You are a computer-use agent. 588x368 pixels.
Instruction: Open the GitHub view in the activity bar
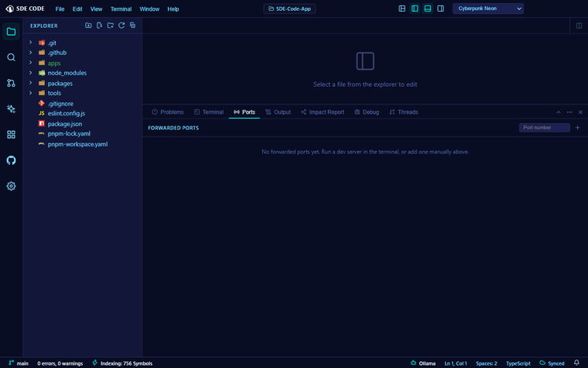[11, 160]
